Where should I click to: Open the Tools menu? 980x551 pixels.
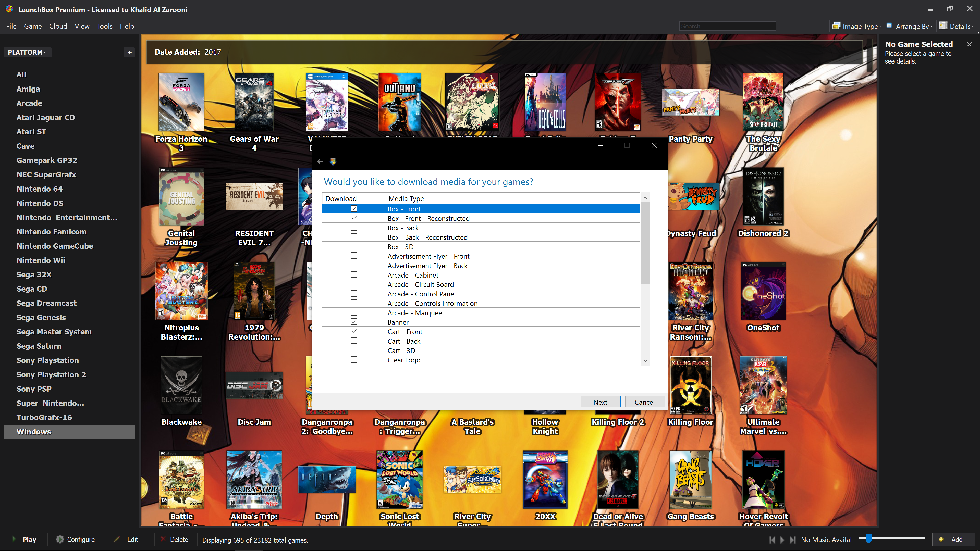click(x=105, y=26)
